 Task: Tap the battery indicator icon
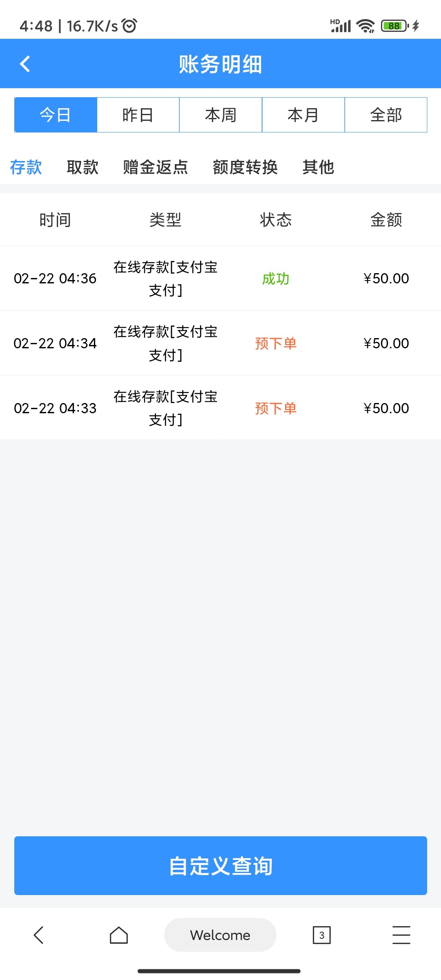394,26
